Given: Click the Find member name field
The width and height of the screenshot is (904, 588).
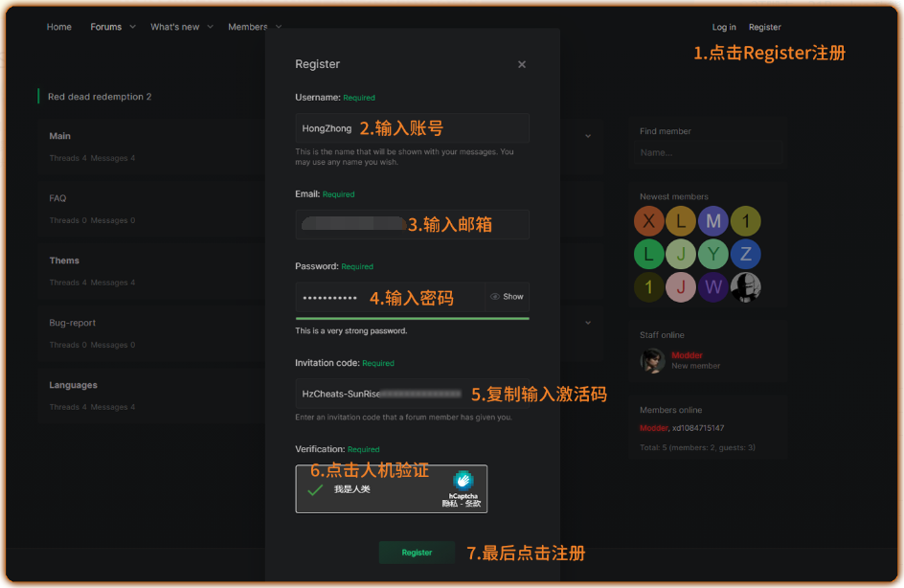Looking at the screenshot, I should [x=710, y=152].
